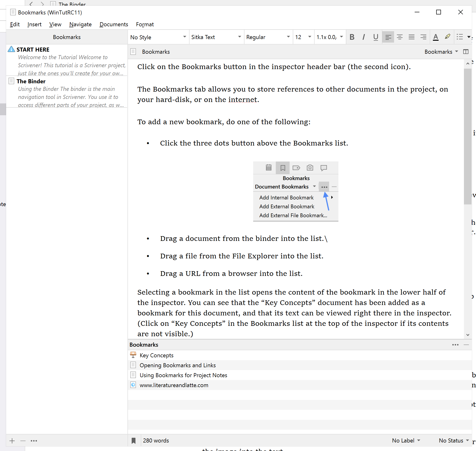Screen dimensions: 476x451
Task: Open www.literatureandlatte.com bookmark
Action: 300,385
